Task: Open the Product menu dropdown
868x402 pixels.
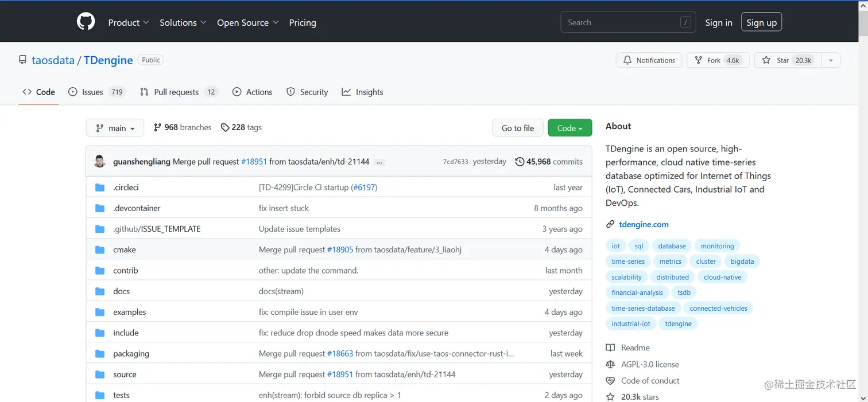Action: (129, 22)
